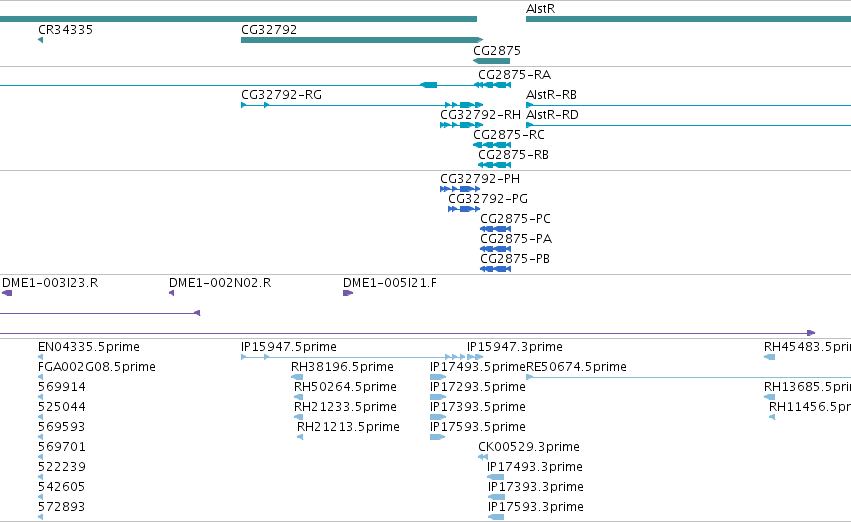The width and height of the screenshot is (851, 522).
Task: Open EST CK00529.3prime
Action: [x=529, y=447]
